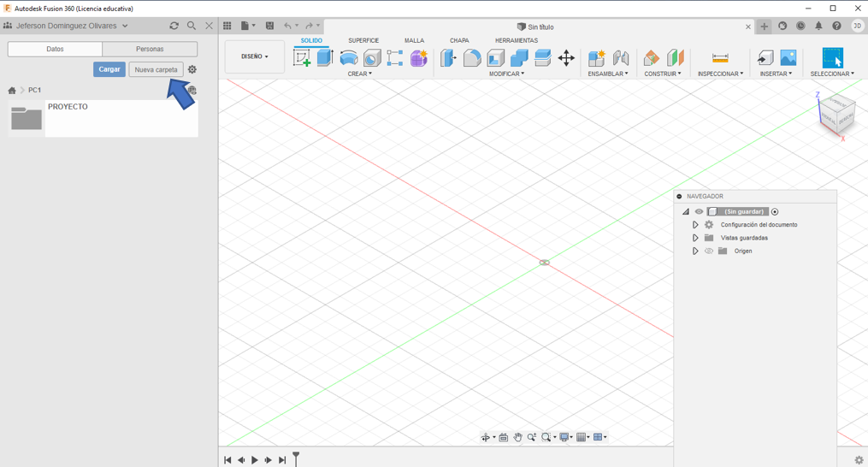Select the Measure tool
Viewport: 868px width, 467px height.
[720, 57]
